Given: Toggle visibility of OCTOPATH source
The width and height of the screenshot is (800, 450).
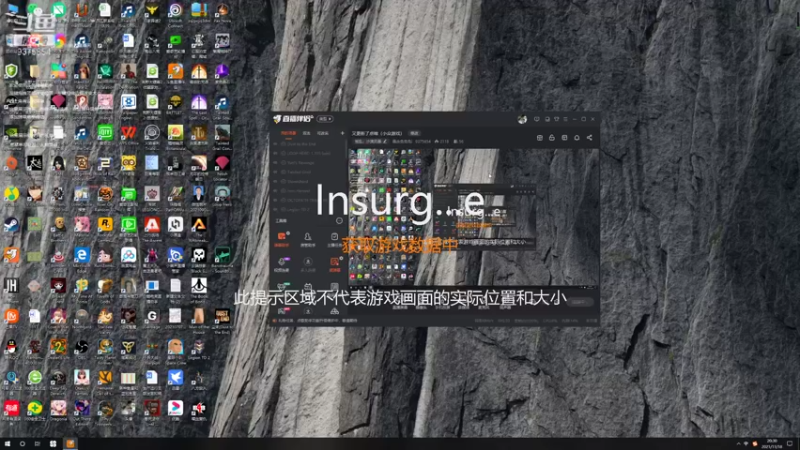Looking at the screenshot, I should (x=276, y=200).
